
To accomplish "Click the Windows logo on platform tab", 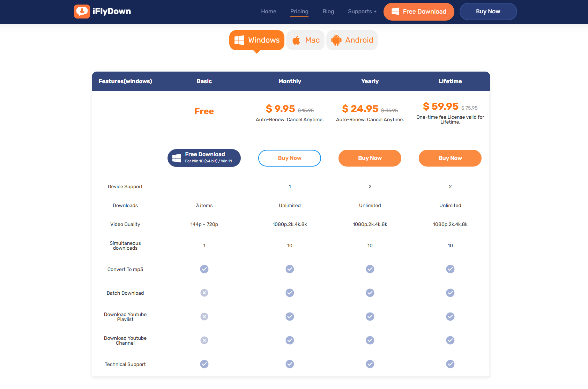I will (x=239, y=40).
